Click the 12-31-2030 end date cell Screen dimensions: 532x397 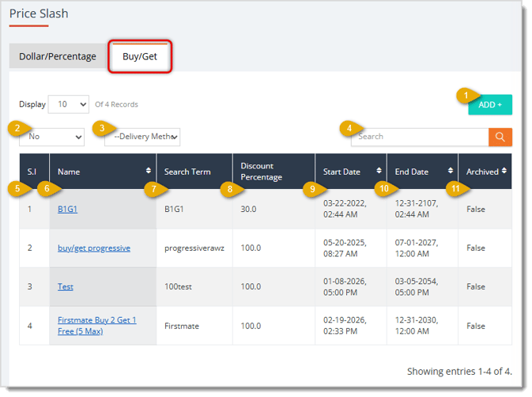pos(422,326)
